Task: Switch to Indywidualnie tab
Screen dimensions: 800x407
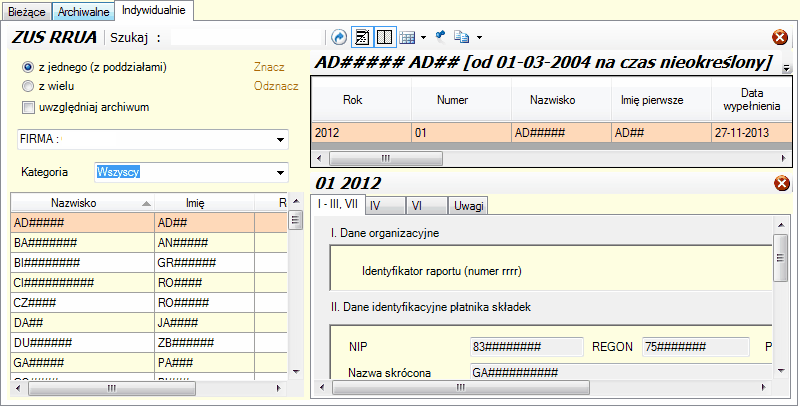Action: pyautogui.click(x=154, y=10)
